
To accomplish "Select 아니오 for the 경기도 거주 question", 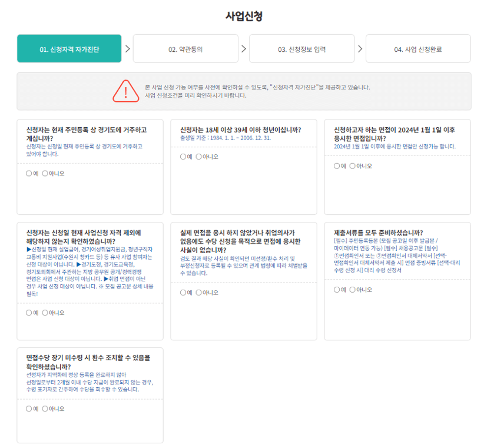I will pyautogui.click(x=44, y=174).
